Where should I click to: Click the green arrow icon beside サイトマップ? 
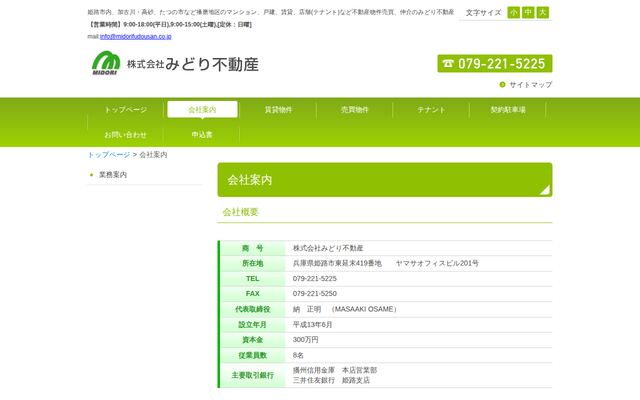[x=502, y=84]
